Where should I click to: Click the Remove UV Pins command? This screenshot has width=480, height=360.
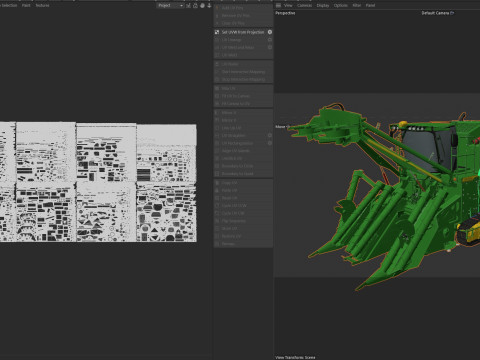(243, 15)
